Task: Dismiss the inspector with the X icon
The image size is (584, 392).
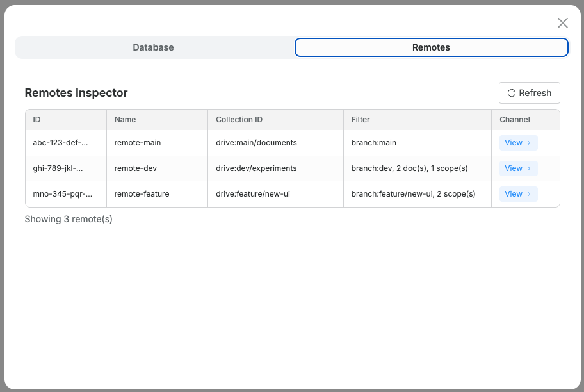Action: pyautogui.click(x=562, y=22)
